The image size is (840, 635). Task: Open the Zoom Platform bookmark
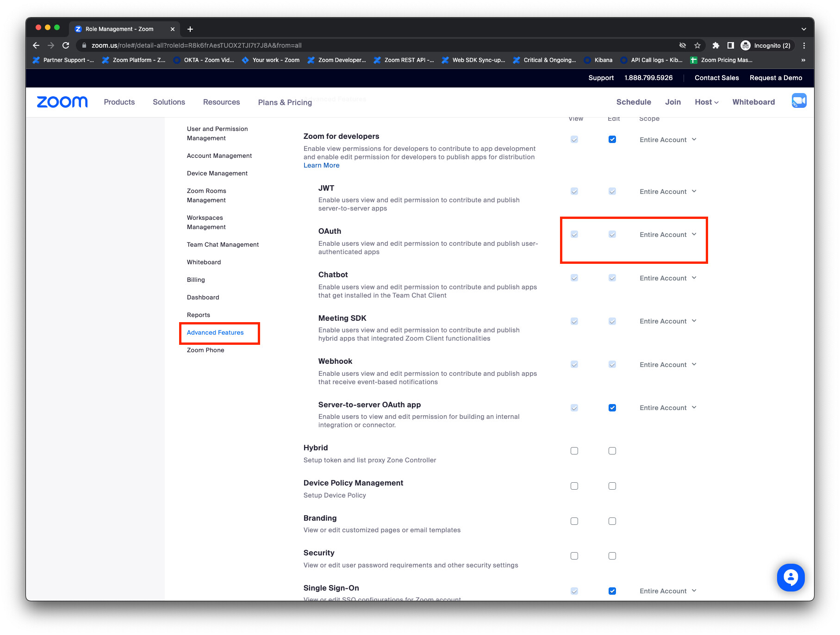coord(134,60)
